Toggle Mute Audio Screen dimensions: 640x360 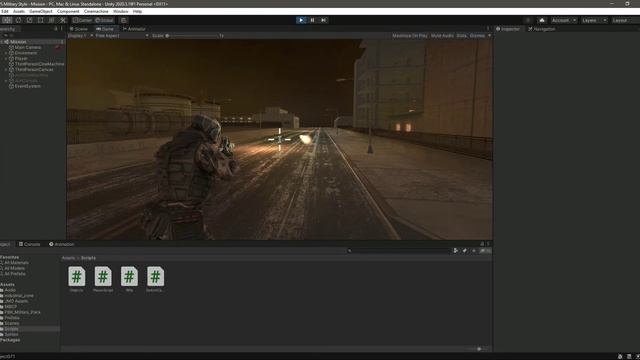click(x=442, y=36)
